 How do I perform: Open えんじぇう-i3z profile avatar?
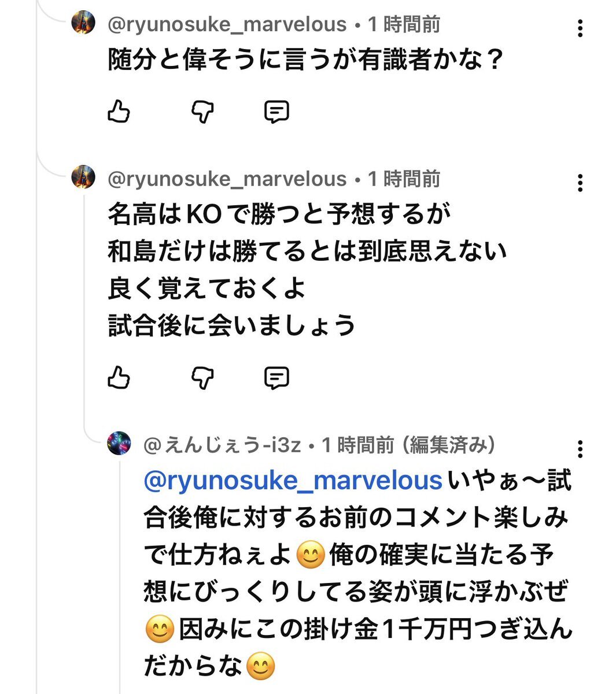[119, 444]
